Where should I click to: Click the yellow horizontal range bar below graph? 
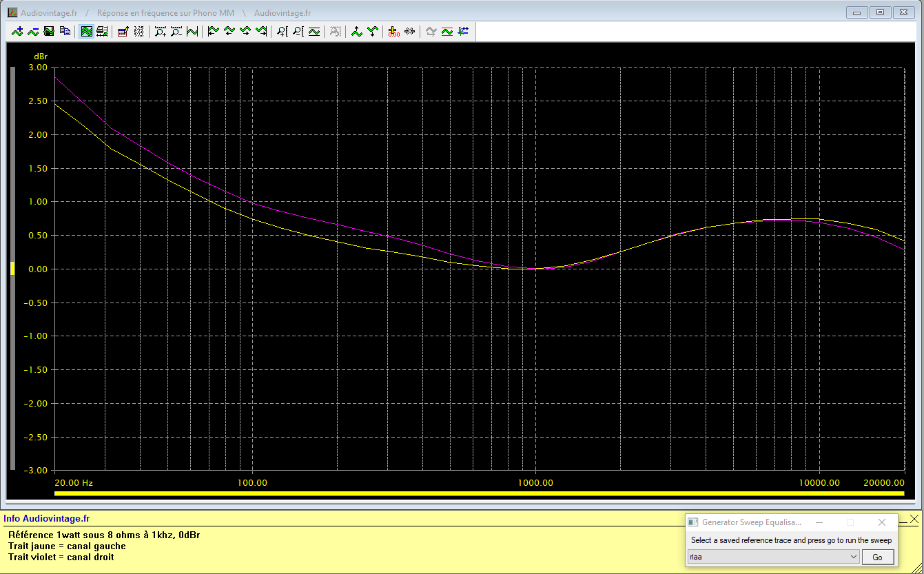point(479,493)
